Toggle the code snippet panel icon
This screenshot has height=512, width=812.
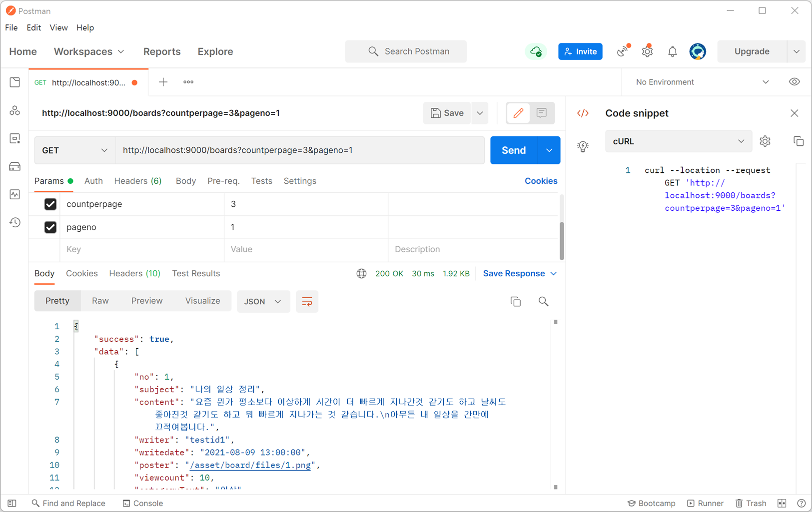coord(583,113)
